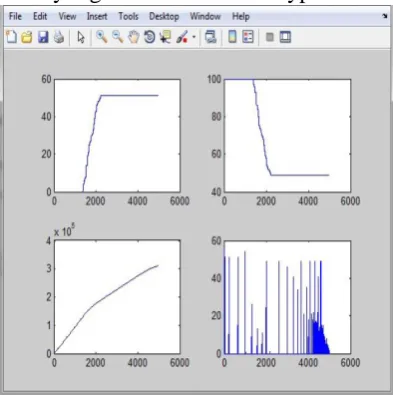The width and height of the screenshot is (393, 395).
Task: Activate the Zoom In magnifier tool
Action: (x=102, y=37)
